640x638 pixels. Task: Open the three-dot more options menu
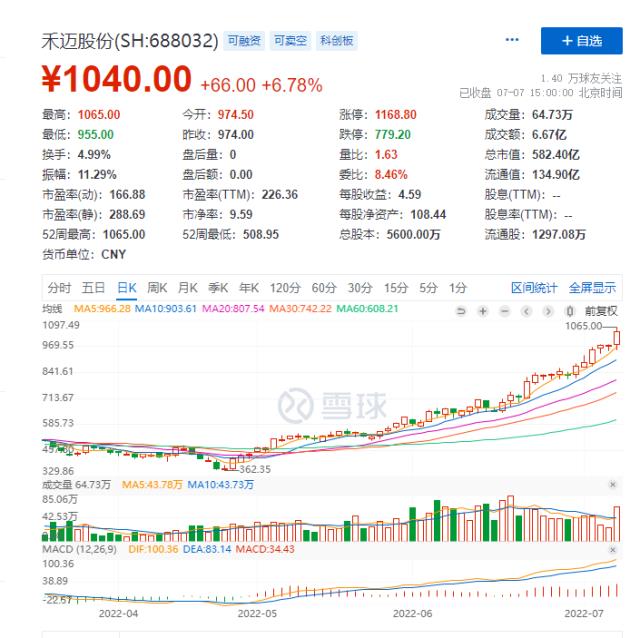tap(512, 40)
